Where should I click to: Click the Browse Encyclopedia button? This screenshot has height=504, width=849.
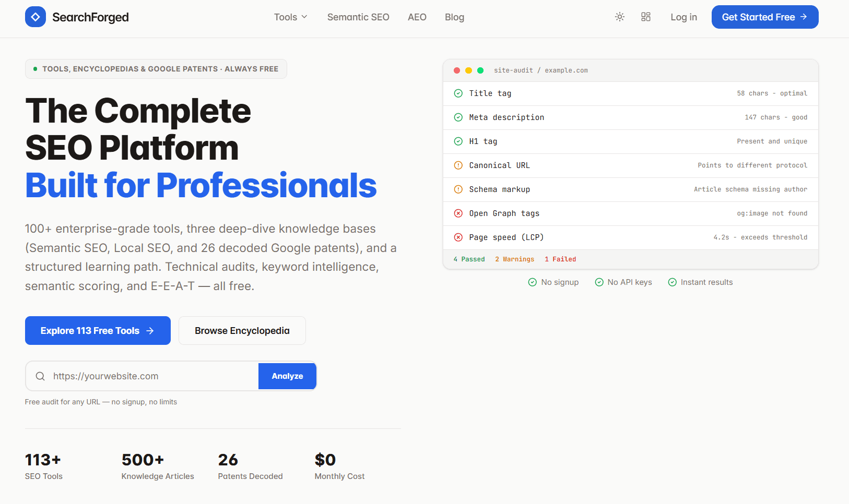pyautogui.click(x=242, y=330)
